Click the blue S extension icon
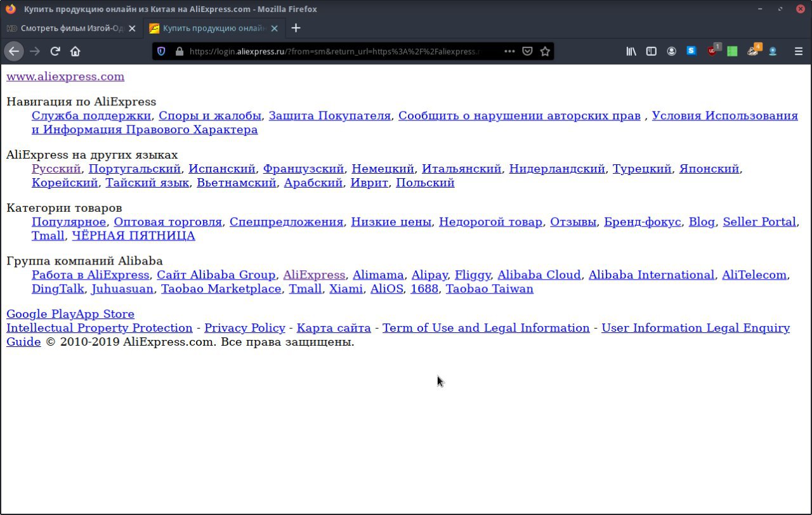This screenshot has height=515, width=812. [x=692, y=51]
